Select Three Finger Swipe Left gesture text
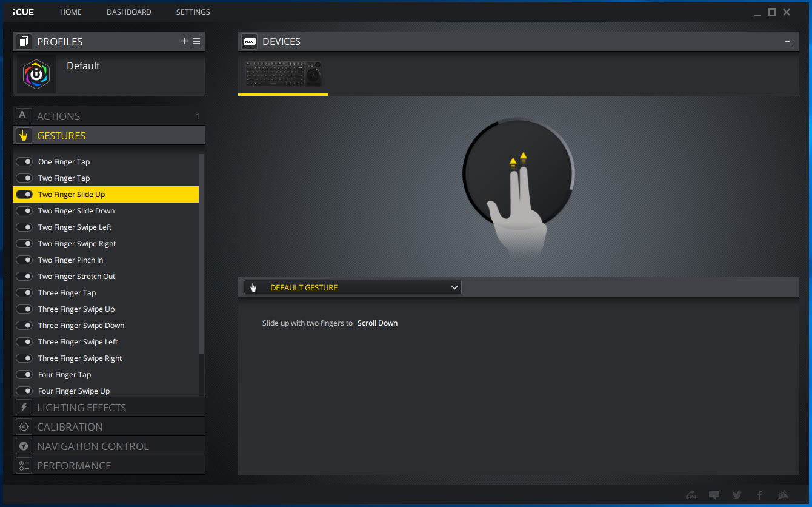The width and height of the screenshot is (812, 507). coord(78,342)
